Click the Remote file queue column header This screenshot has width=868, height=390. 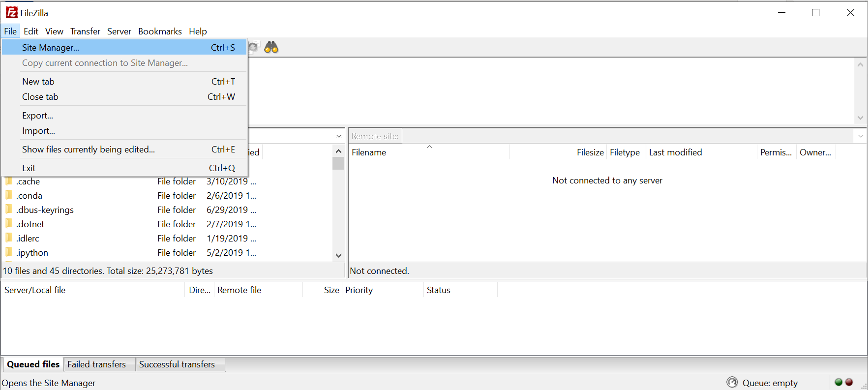click(x=258, y=290)
